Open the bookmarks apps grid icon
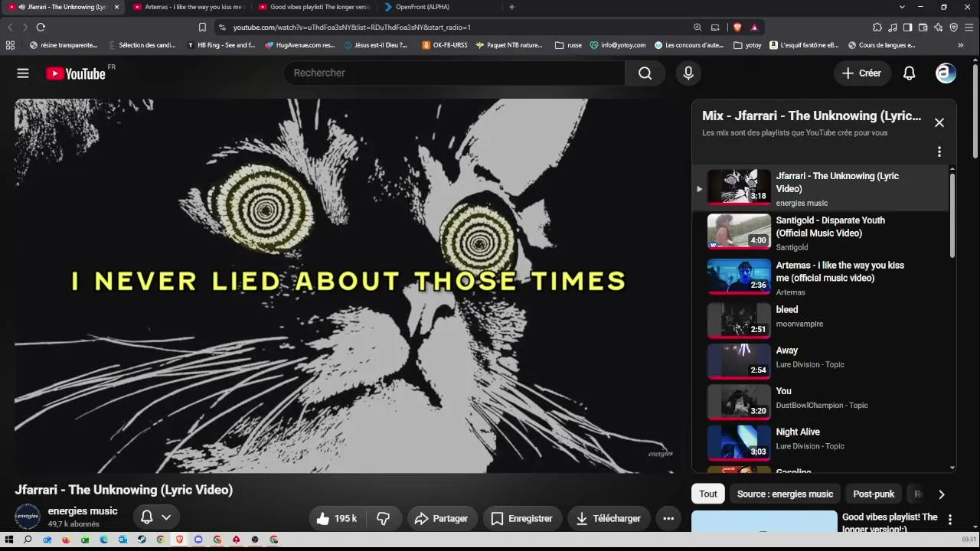Image resolution: width=980 pixels, height=551 pixels. [x=10, y=45]
